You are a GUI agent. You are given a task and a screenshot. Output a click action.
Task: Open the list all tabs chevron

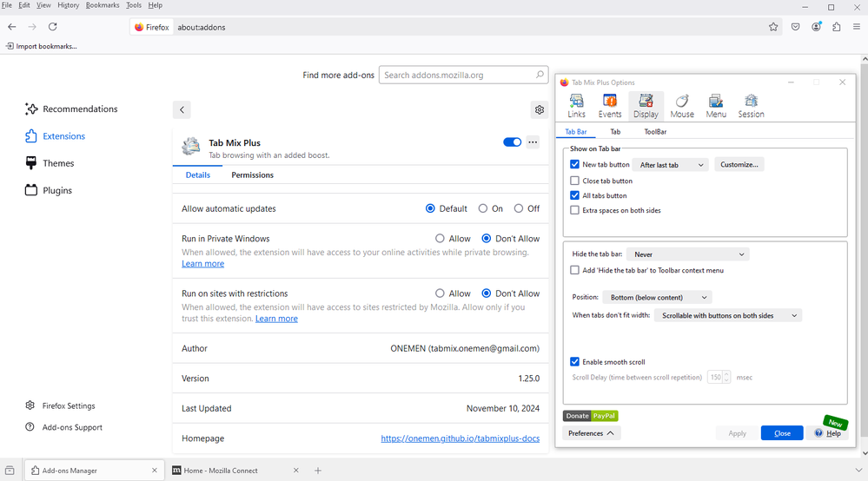click(x=858, y=471)
